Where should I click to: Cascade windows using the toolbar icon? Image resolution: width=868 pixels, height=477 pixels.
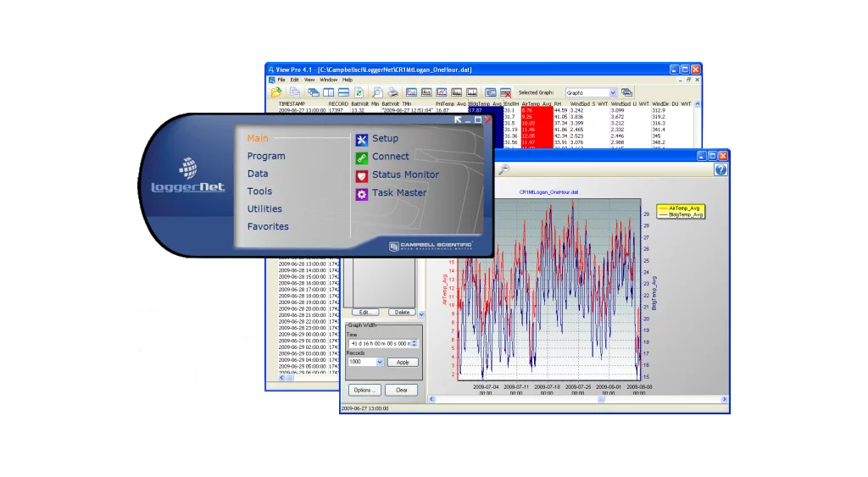pyautogui.click(x=314, y=92)
